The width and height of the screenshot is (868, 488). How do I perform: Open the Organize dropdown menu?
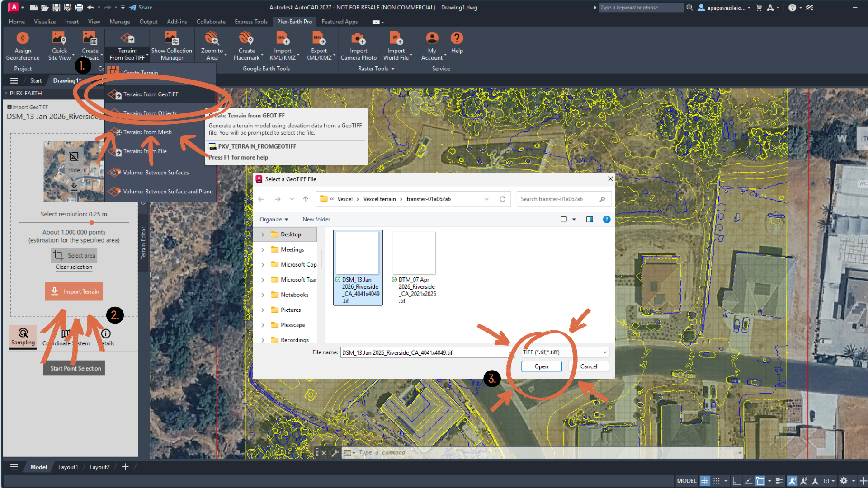click(x=274, y=219)
